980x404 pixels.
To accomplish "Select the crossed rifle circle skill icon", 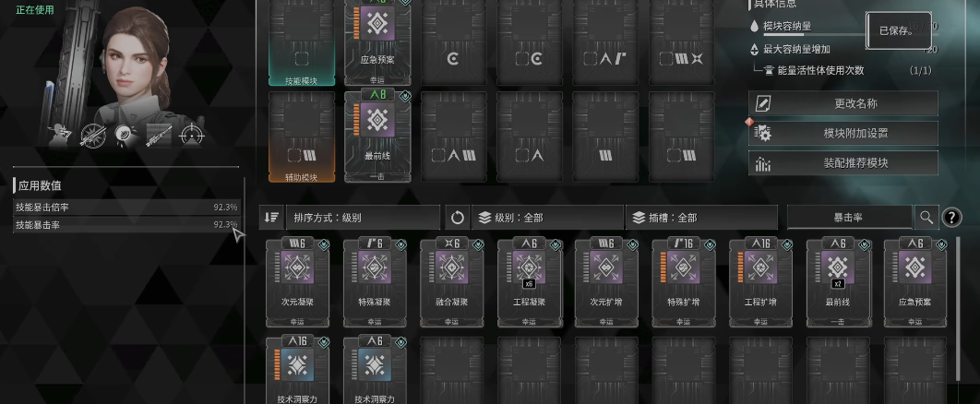I will click(92, 135).
